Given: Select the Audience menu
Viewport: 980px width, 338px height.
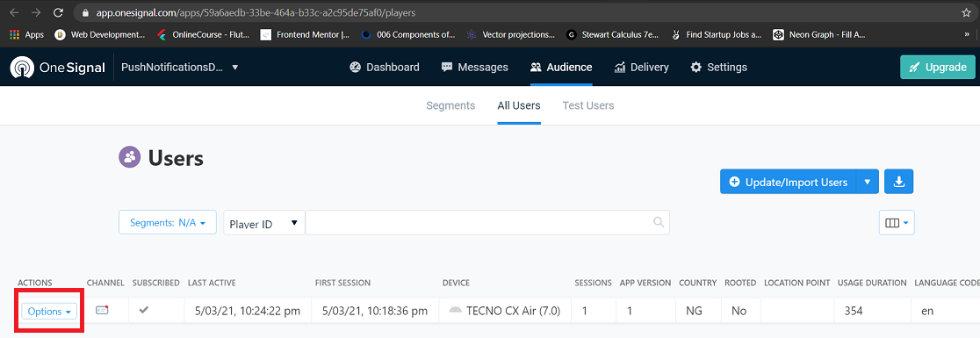Looking at the screenshot, I should 561,68.
